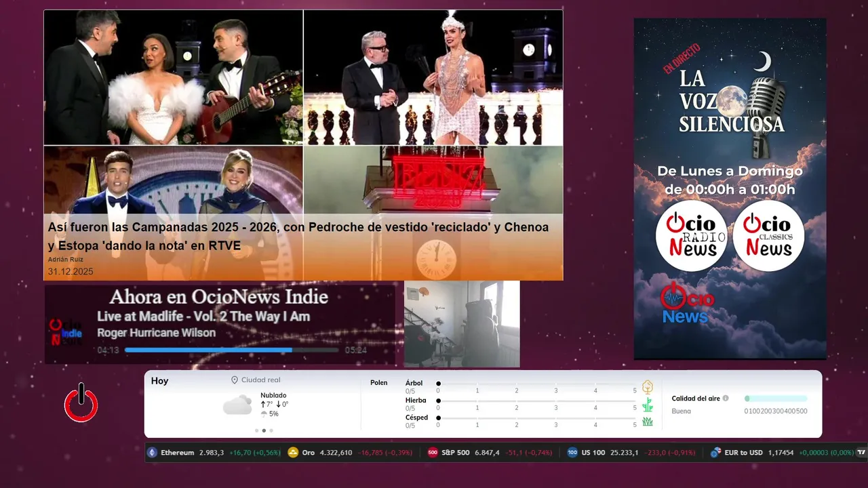Select the middle weather carousel dot
This screenshot has height=488, width=868.
pyautogui.click(x=264, y=430)
